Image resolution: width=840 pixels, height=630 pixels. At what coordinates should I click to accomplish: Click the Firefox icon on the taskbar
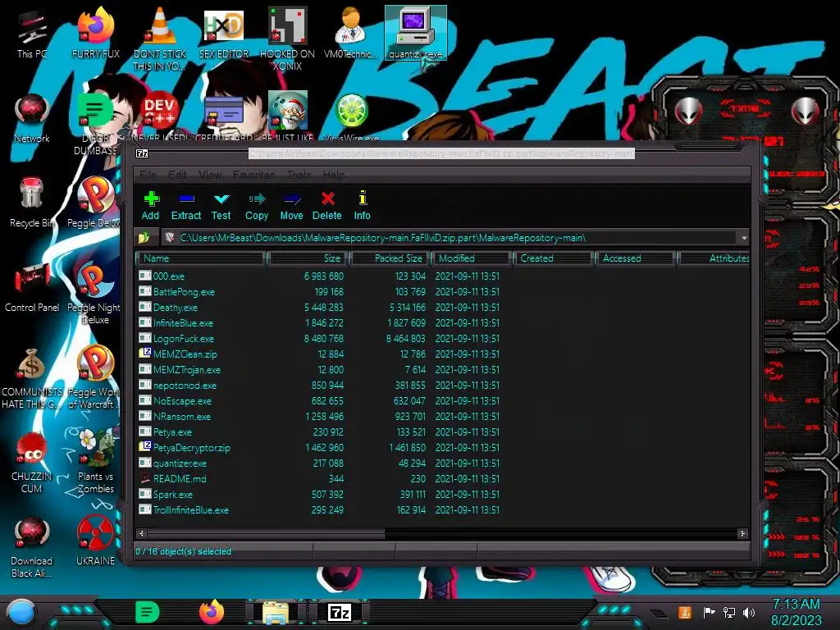pos(212,612)
